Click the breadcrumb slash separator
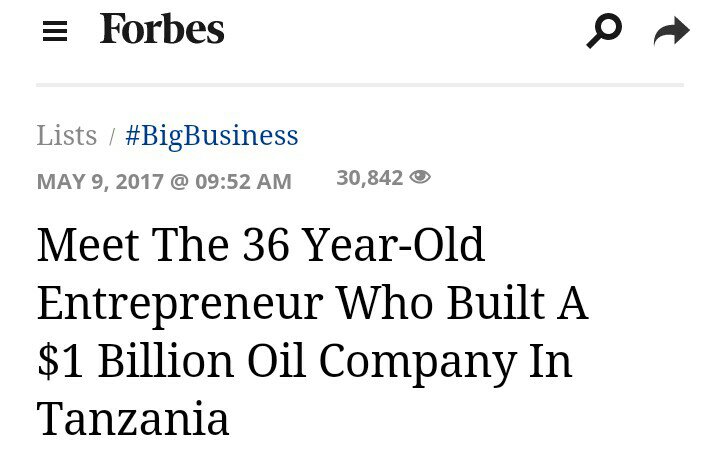This screenshot has width=720, height=456. click(x=111, y=136)
